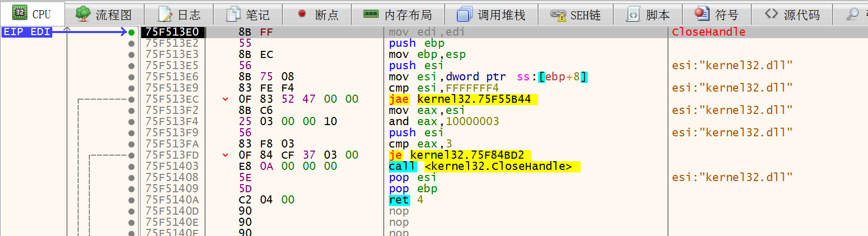Select address 75F513E9
The height and width of the screenshot is (236, 868).
[x=172, y=88]
